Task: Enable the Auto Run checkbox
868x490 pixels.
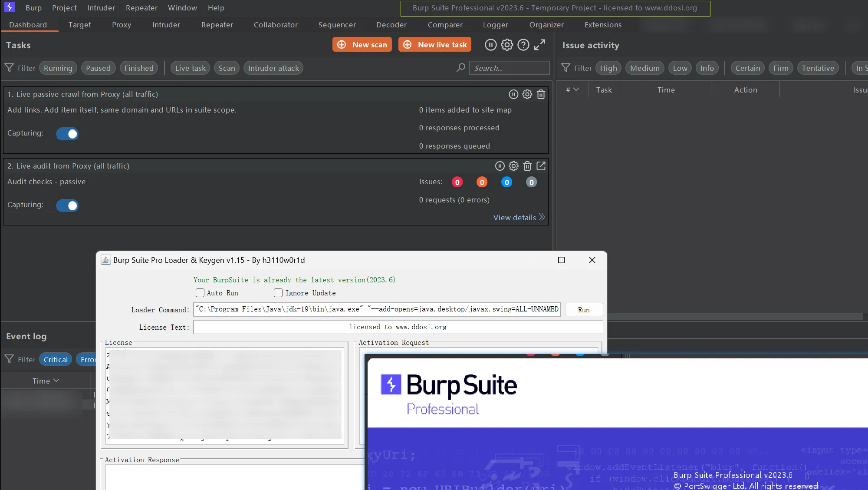Action: coord(200,293)
